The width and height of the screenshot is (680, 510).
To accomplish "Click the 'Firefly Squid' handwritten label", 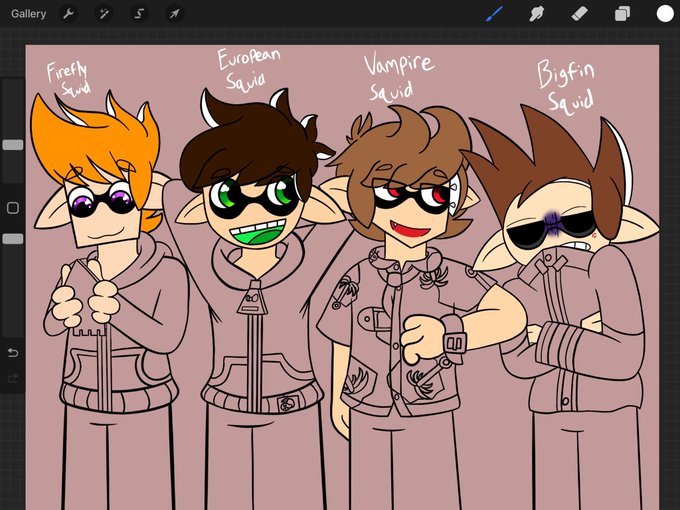I will (x=69, y=78).
